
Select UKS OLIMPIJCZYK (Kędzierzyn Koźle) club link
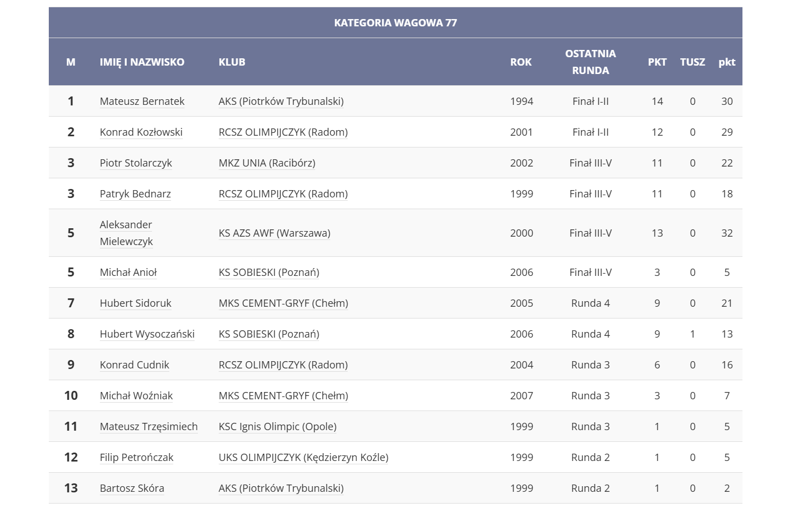click(303, 458)
